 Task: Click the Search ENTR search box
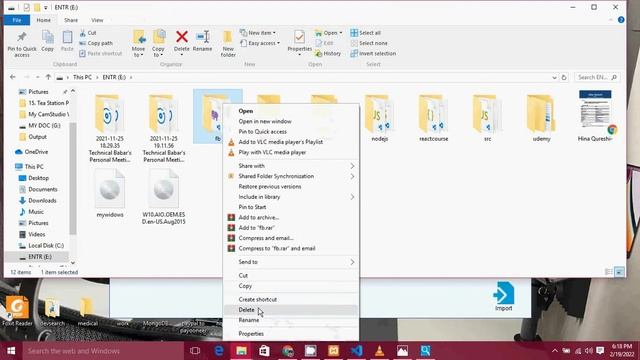click(x=597, y=77)
